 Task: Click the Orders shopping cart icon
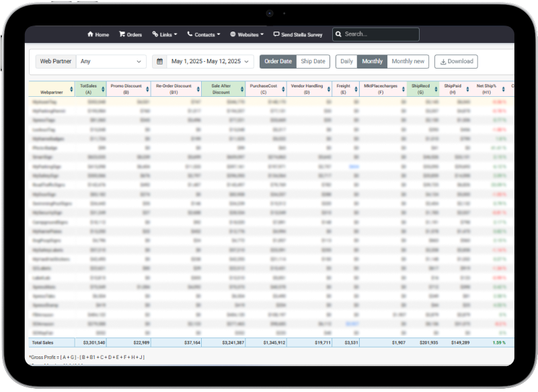tap(122, 34)
